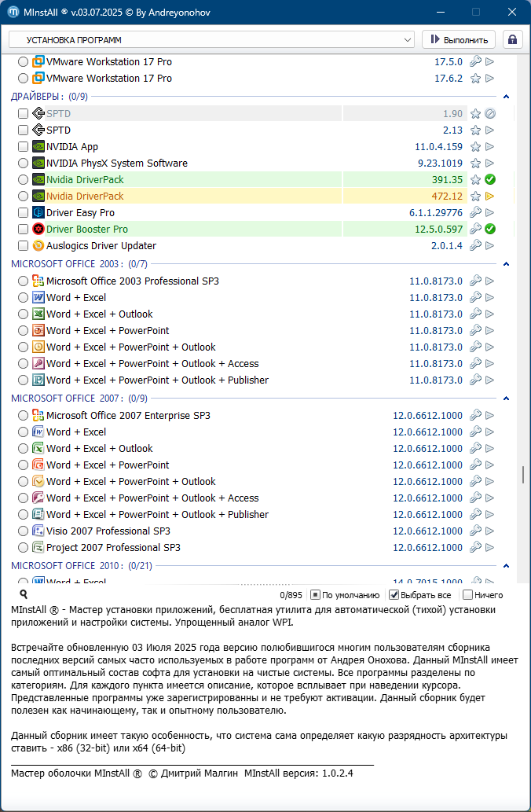The height and width of the screenshot is (812, 531).
Task: Click the lock icon button
Action: tap(512, 39)
